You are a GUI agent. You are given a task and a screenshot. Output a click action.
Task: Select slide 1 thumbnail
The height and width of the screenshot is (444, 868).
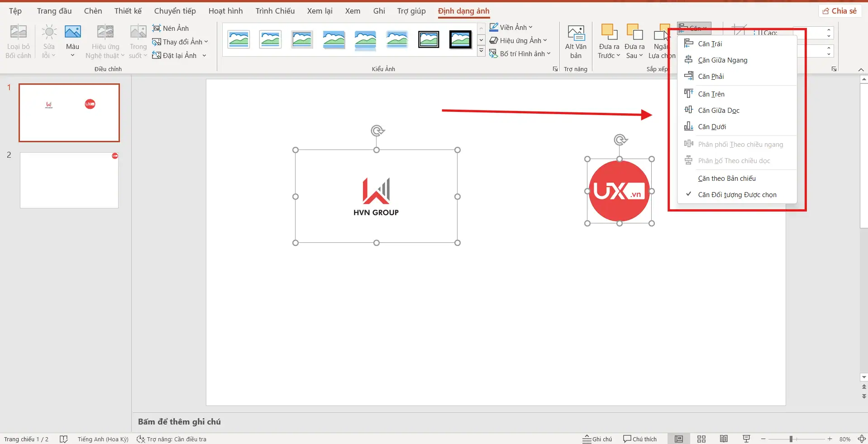[69, 113]
